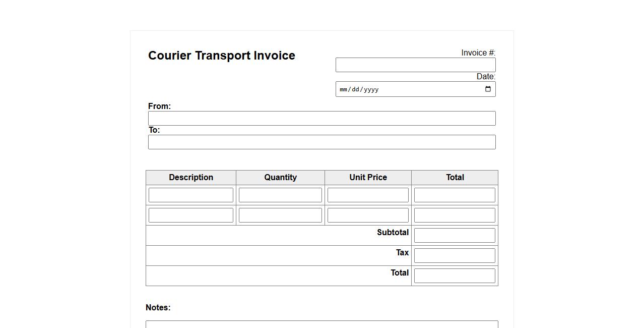Click the From address field
Viewport: 644px width, 328px height.
pos(321,119)
